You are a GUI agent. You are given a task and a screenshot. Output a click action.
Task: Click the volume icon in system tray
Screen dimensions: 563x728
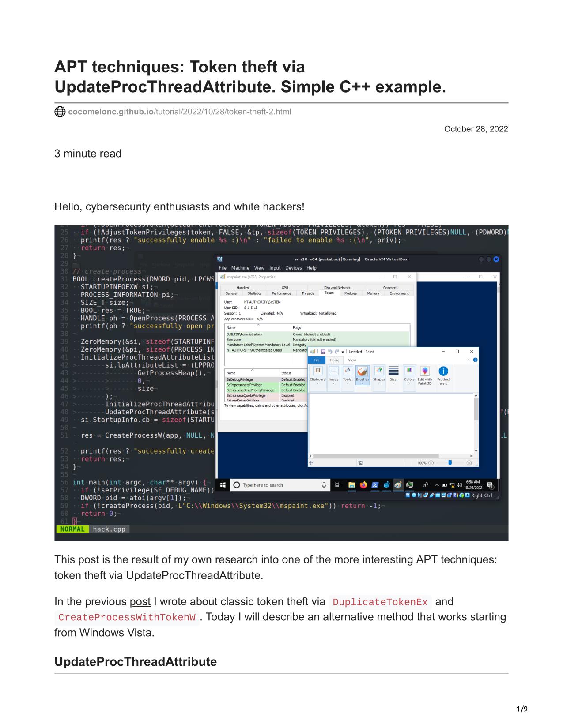coord(459,485)
